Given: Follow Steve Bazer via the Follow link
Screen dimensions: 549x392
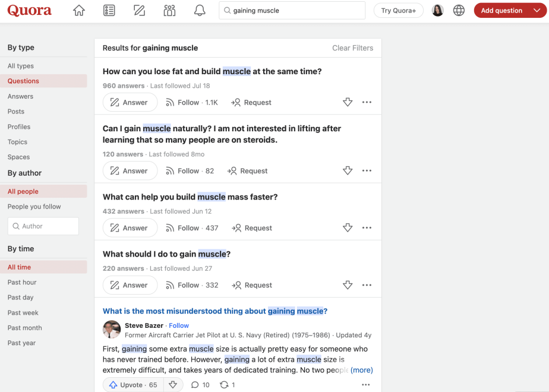Looking at the screenshot, I should click(179, 325).
